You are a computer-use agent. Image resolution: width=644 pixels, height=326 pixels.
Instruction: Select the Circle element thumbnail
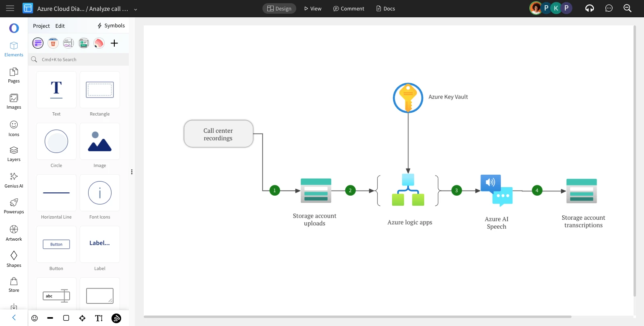click(56, 141)
